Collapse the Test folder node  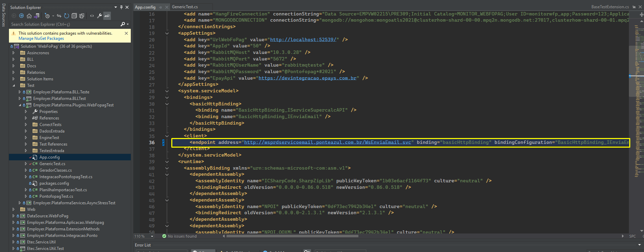(13, 85)
